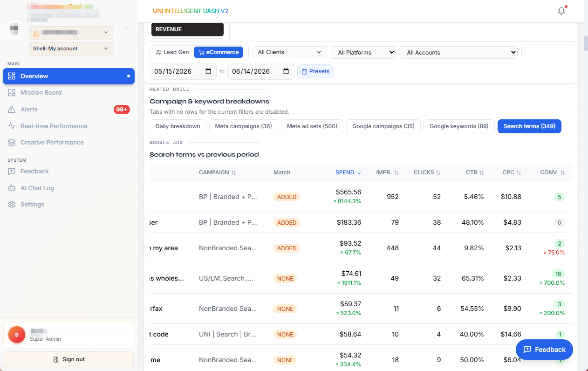Screen dimensions: 588x371
Task: Open the organization dropdown above Shell
Action: pos(71,33)
